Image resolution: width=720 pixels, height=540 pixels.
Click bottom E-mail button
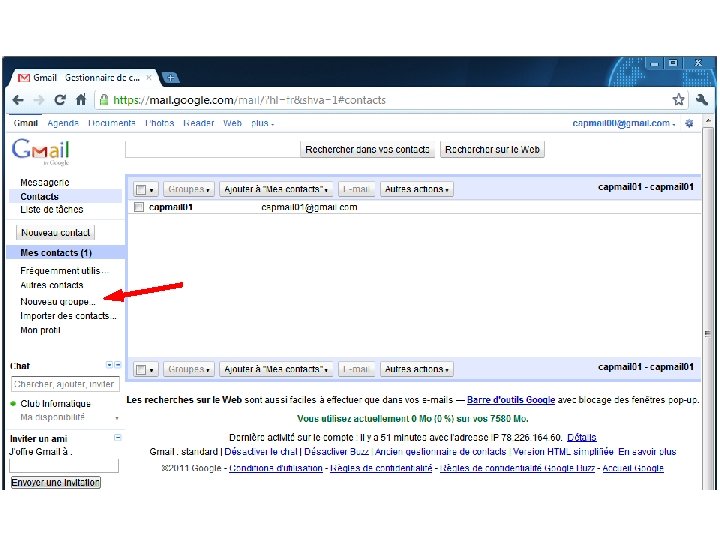[x=356, y=369]
